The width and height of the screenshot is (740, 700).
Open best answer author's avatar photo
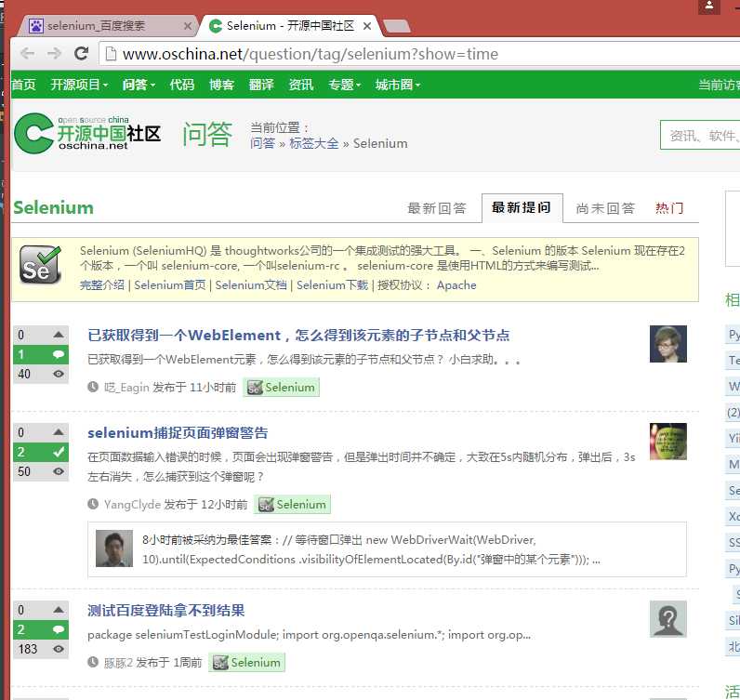[114, 548]
